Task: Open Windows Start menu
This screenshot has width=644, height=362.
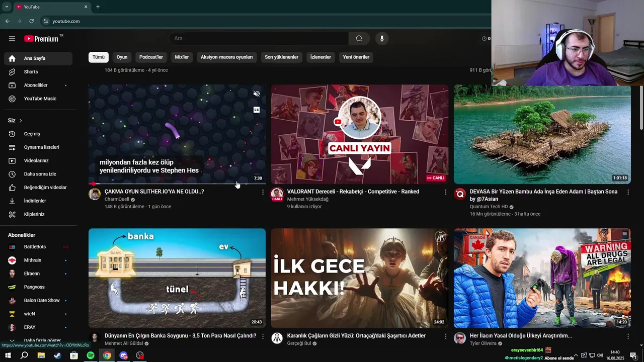Action: coord(8,355)
